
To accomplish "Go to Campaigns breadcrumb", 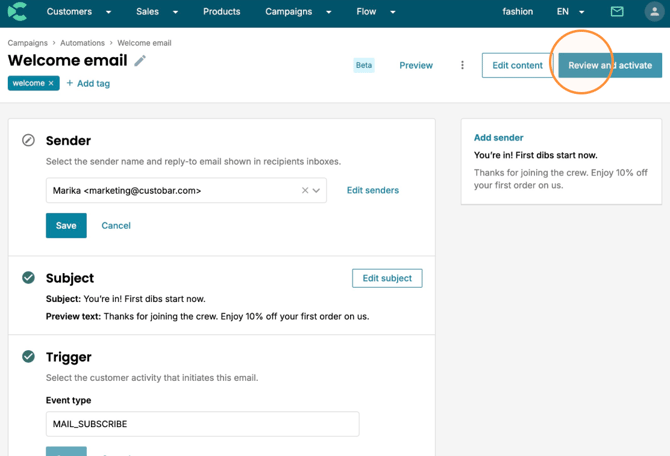I will pos(27,43).
